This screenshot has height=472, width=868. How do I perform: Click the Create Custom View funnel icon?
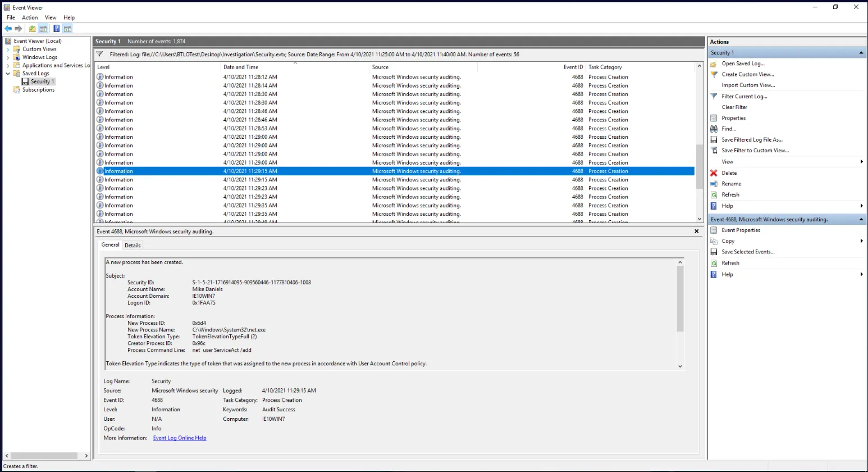pyautogui.click(x=714, y=75)
